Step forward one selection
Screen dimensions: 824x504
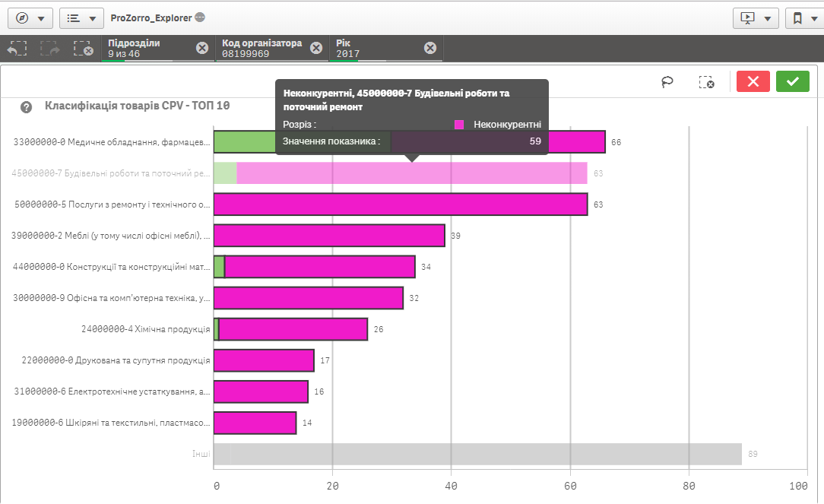point(50,49)
